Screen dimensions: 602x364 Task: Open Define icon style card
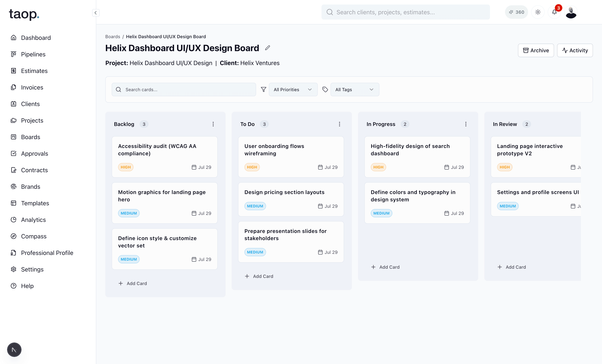pyautogui.click(x=165, y=249)
